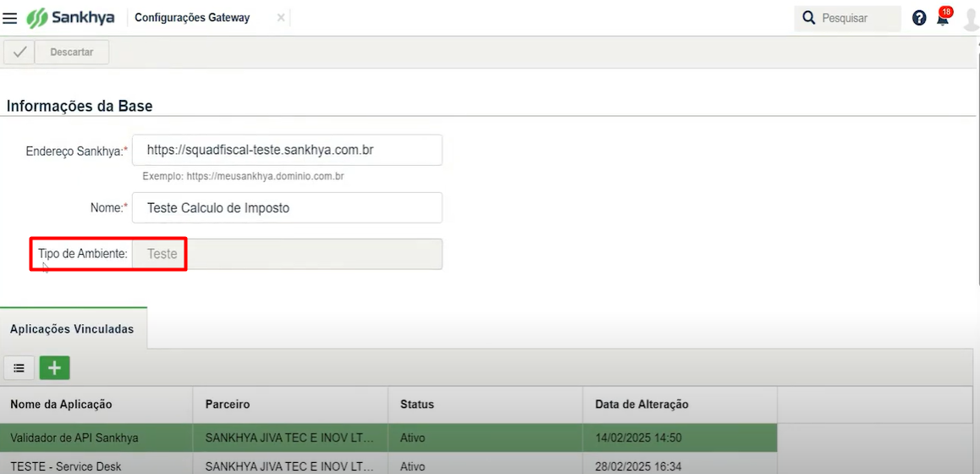Click the Descartar button

pyautogui.click(x=72, y=52)
